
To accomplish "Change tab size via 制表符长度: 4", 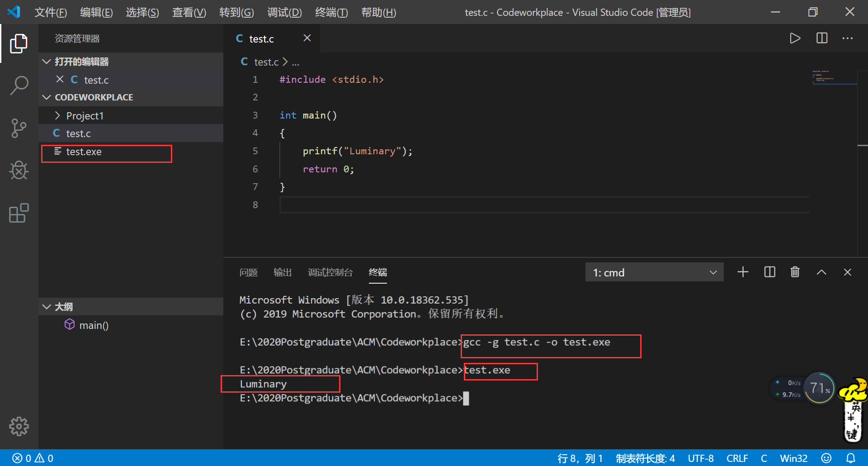I will coord(645,458).
